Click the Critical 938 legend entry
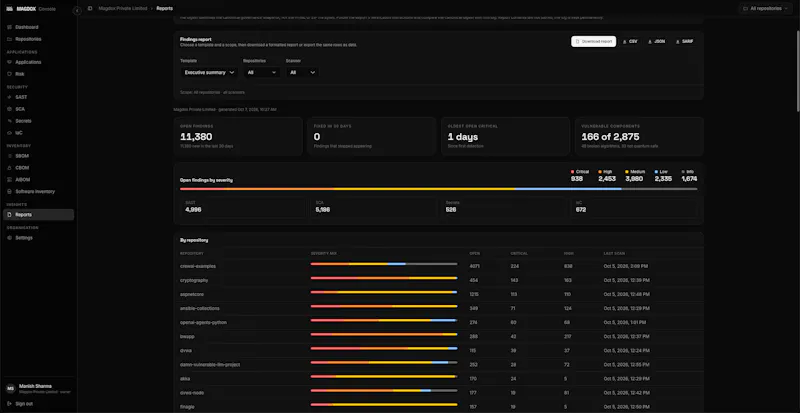This screenshot has height=413, width=800. tap(580, 176)
